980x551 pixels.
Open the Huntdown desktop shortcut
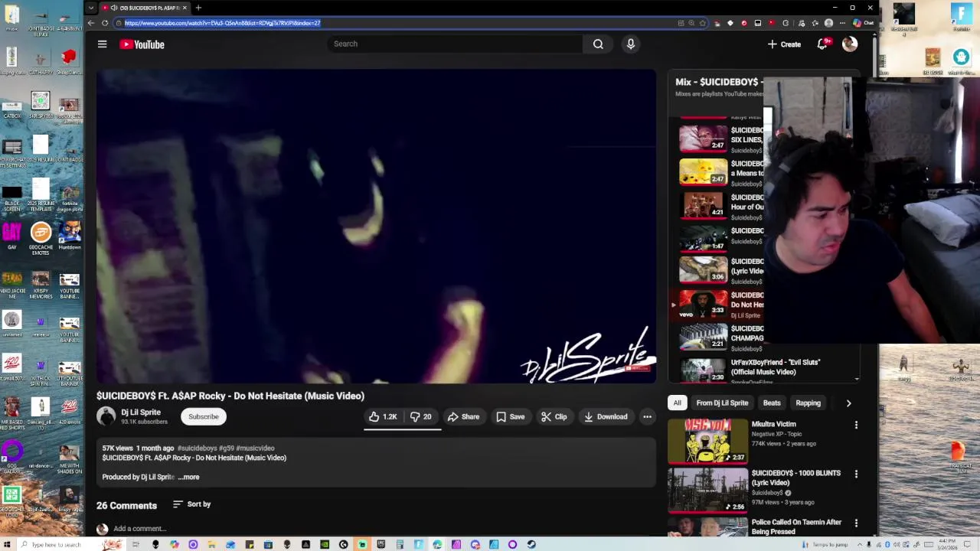(70, 235)
